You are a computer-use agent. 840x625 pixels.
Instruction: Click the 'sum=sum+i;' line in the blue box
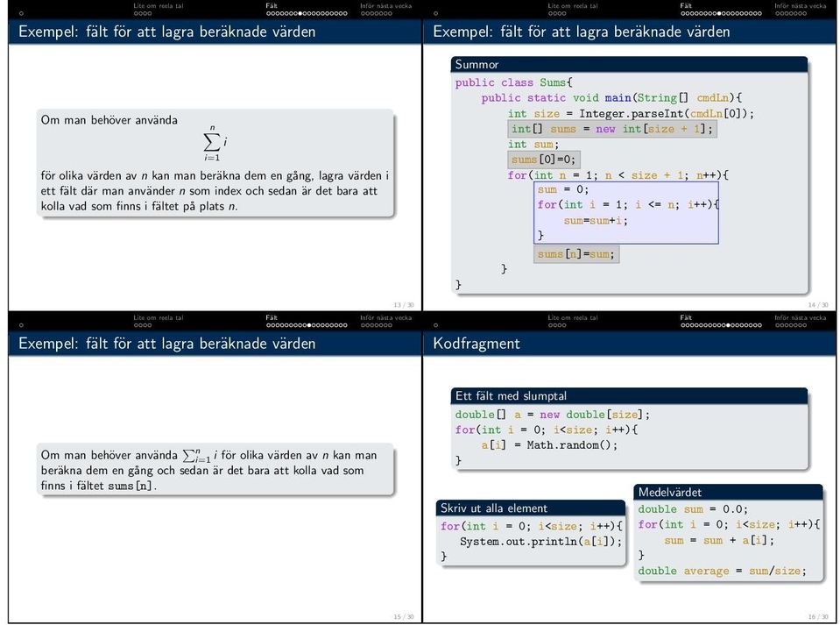tap(595, 220)
